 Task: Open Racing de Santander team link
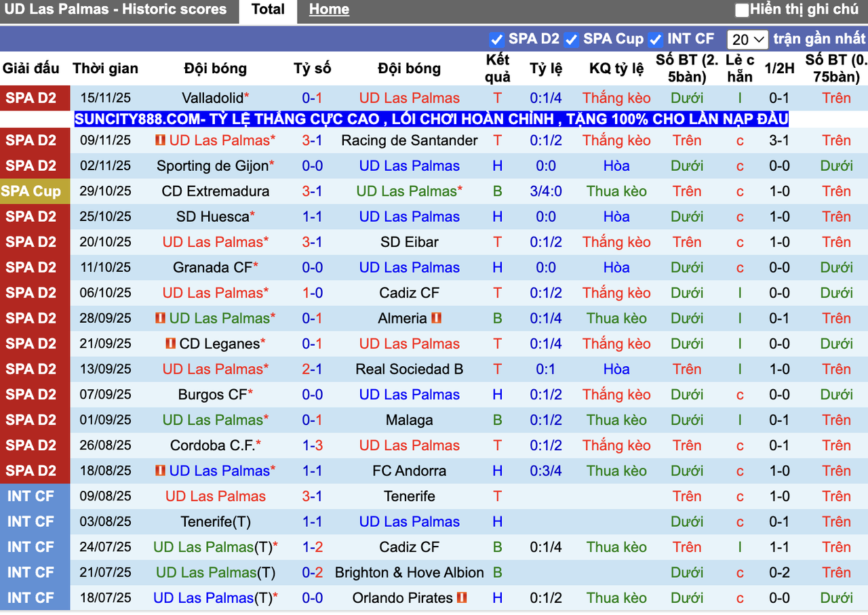(410, 140)
